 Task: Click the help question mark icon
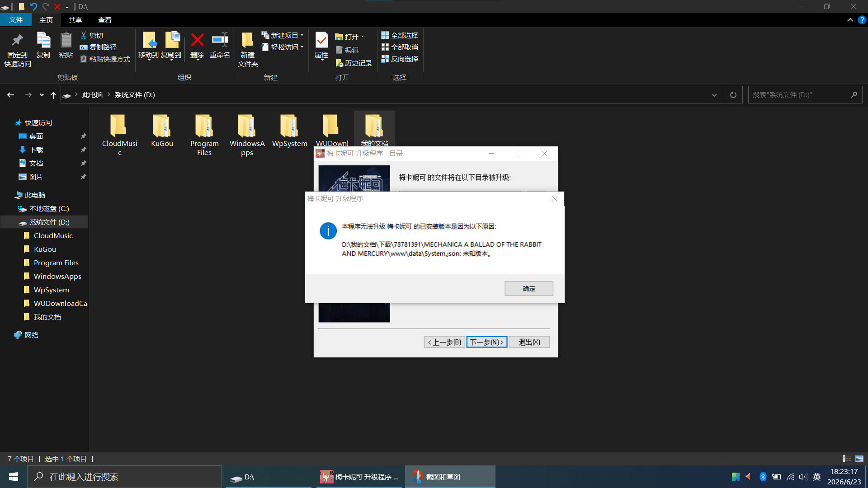pyautogui.click(x=862, y=20)
